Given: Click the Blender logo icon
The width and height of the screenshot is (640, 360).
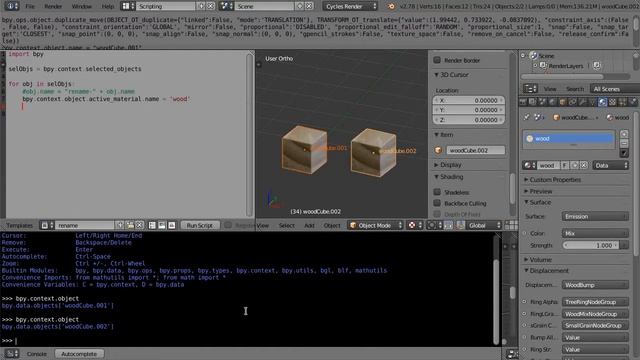Looking at the screenshot, I should pyautogui.click(x=391, y=6).
